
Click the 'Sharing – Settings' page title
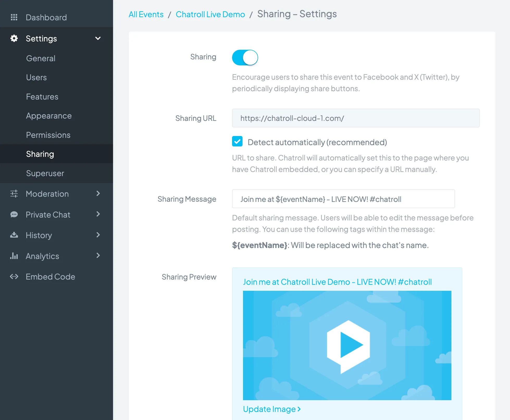click(x=297, y=14)
